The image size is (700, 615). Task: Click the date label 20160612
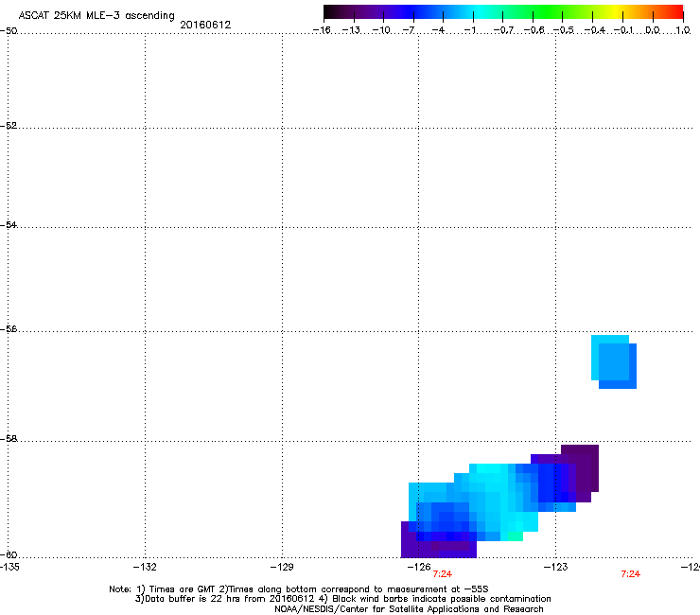tap(205, 25)
